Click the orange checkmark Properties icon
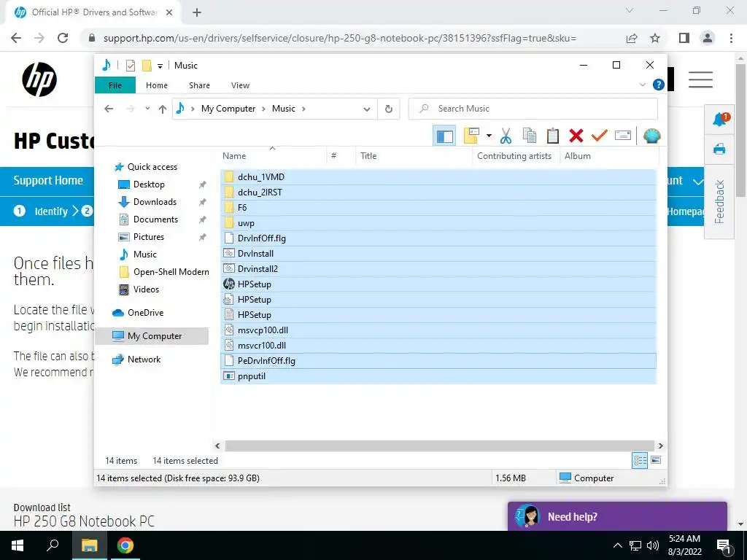Image resolution: width=747 pixels, height=560 pixels. (x=600, y=136)
